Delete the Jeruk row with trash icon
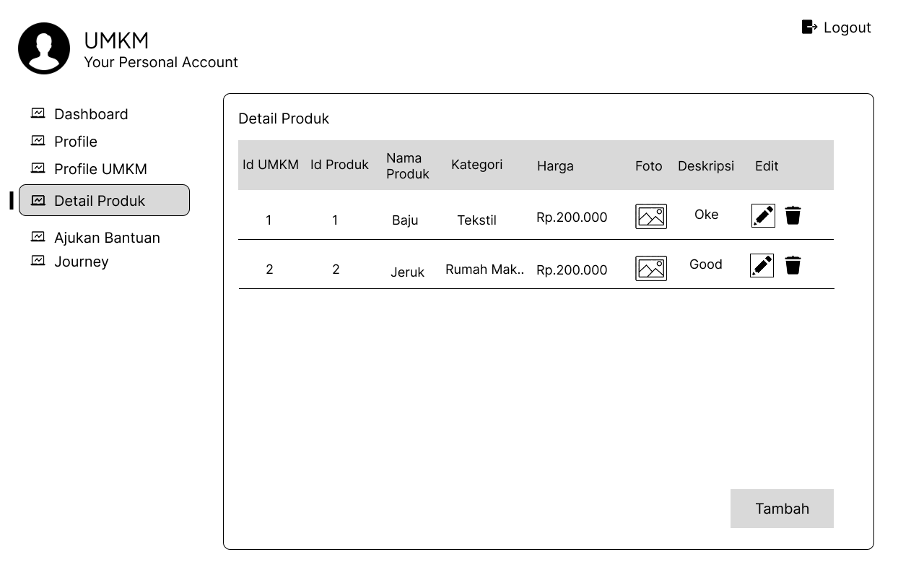Image resolution: width=924 pixels, height=578 pixels. [x=793, y=265]
